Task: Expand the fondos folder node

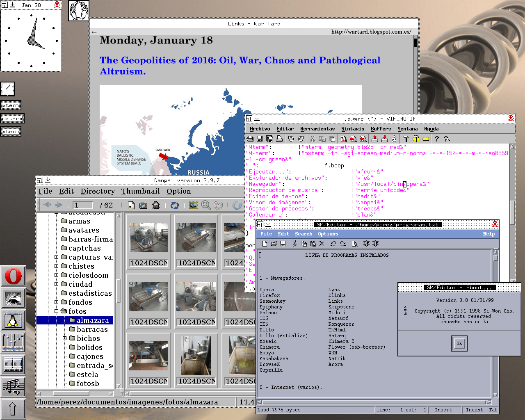Action: click(57, 302)
